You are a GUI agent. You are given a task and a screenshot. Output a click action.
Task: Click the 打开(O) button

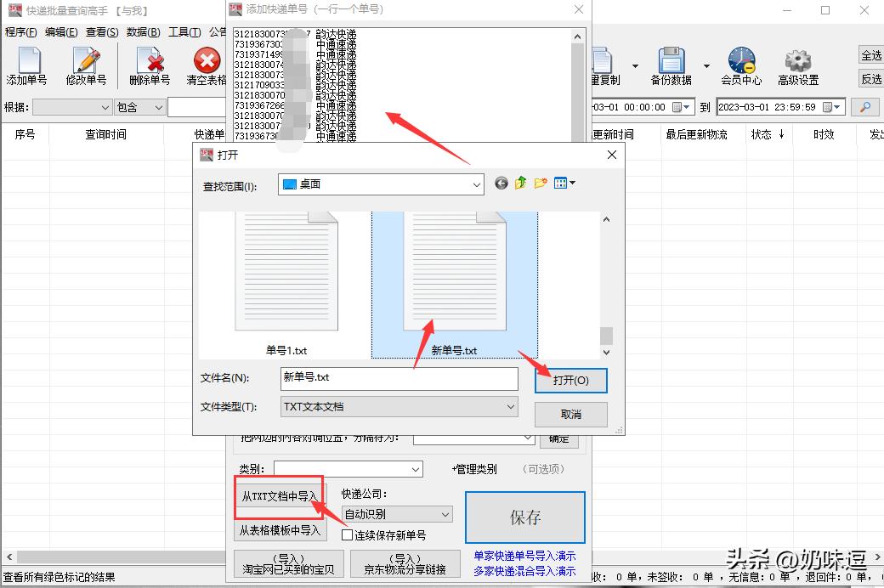tap(570, 381)
